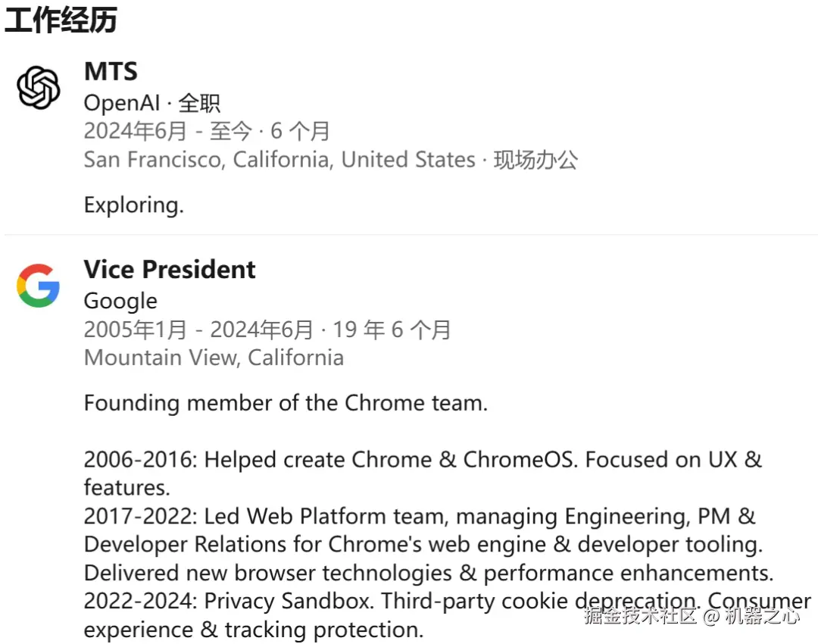The width and height of the screenshot is (818, 644).
Task: Click the 工作经历 section heading
Action: [x=61, y=20]
